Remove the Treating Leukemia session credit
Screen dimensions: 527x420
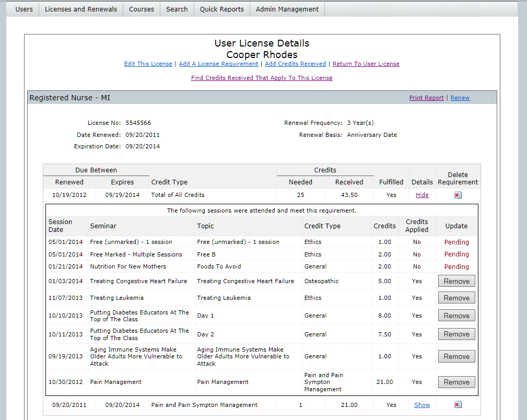click(x=456, y=298)
